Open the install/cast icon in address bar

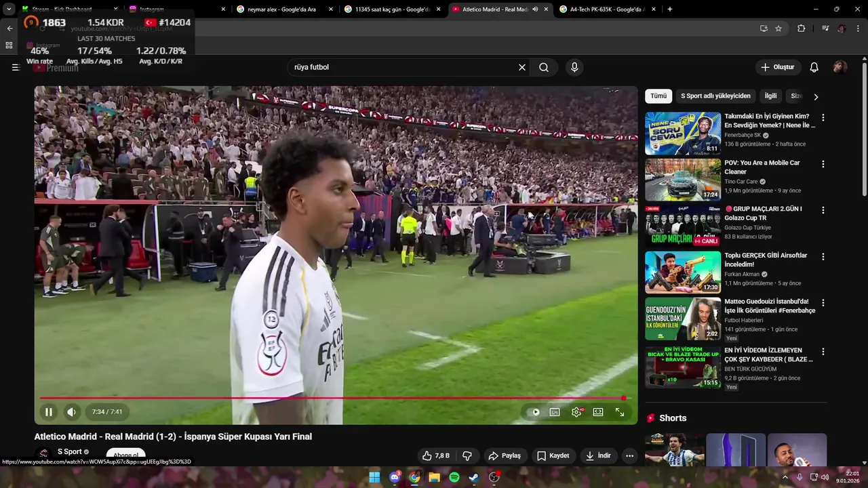click(764, 28)
